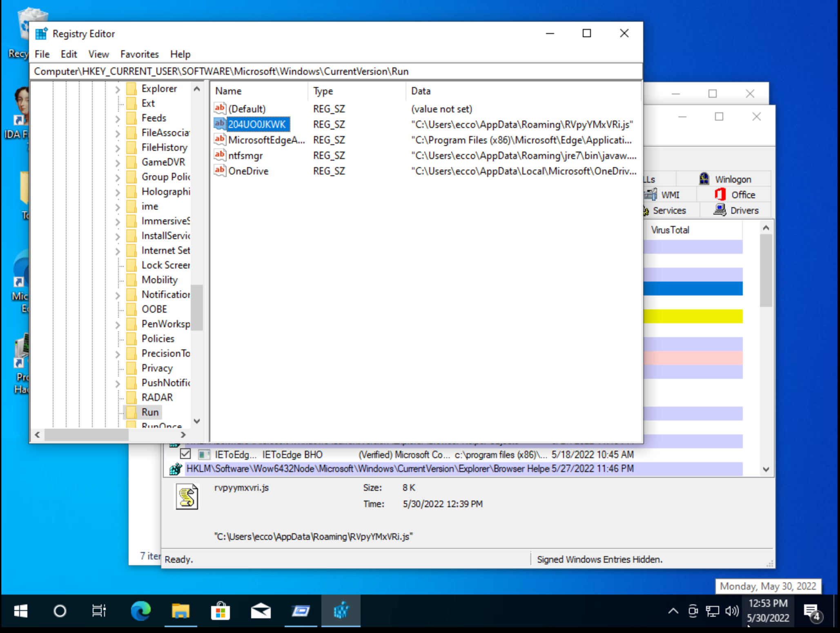Click the MicrosoftEdgeA... value icon
The image size is (840, 633).
(220, 139)
